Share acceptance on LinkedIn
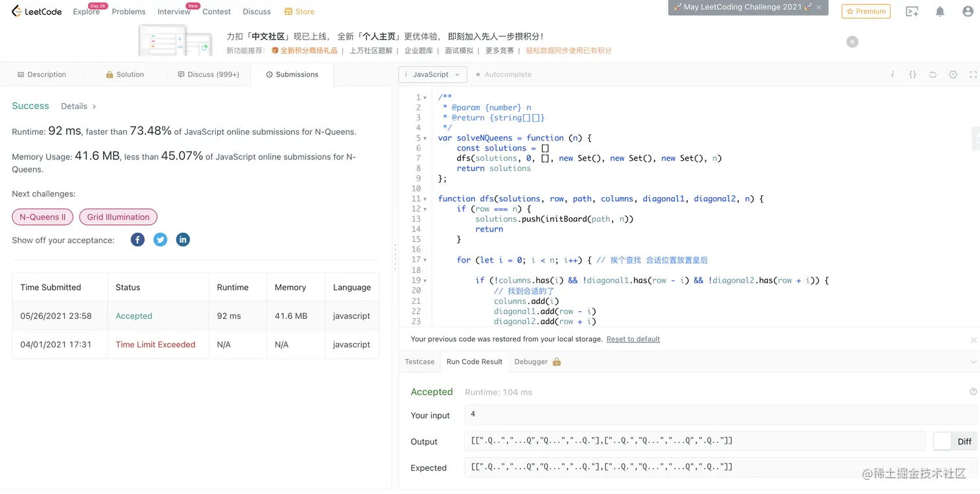980x494 pixels. click(x=183, y=240)
